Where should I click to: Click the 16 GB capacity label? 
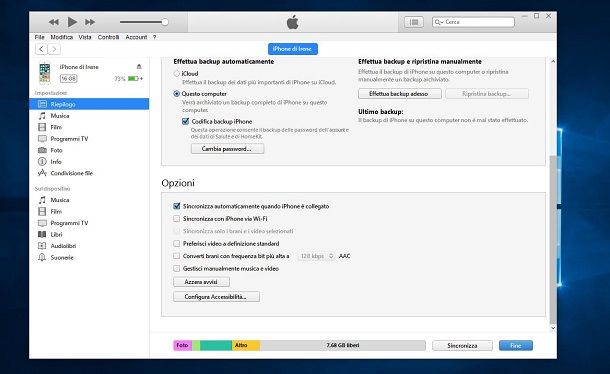[68, 79]
